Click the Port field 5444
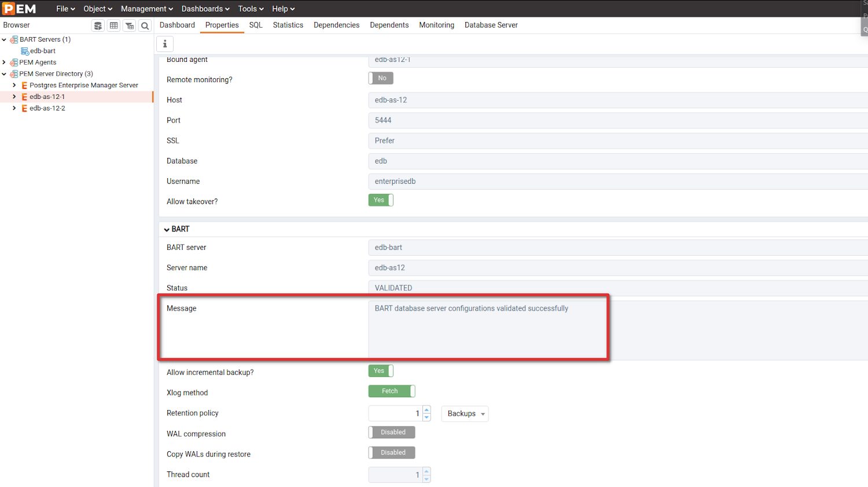 pos(618,120)
